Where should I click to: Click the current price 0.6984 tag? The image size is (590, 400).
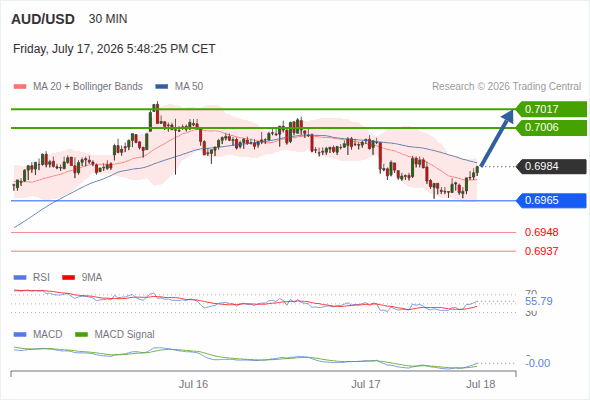pyautogui.click(x=551, y=166)
